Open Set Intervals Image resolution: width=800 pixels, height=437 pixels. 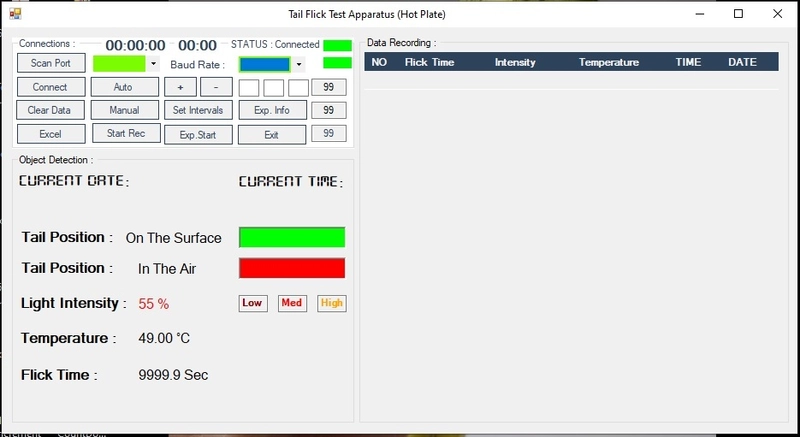(198, 110)
